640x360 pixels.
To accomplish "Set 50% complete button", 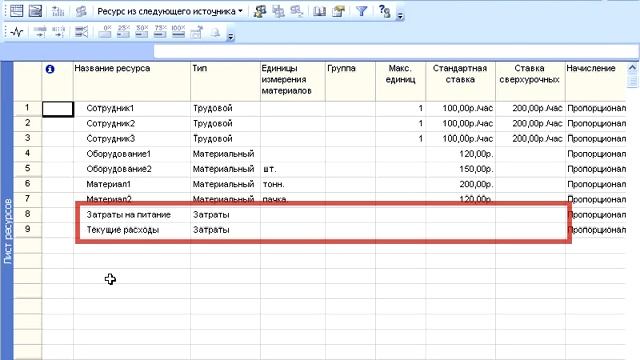I will [142, 32].
